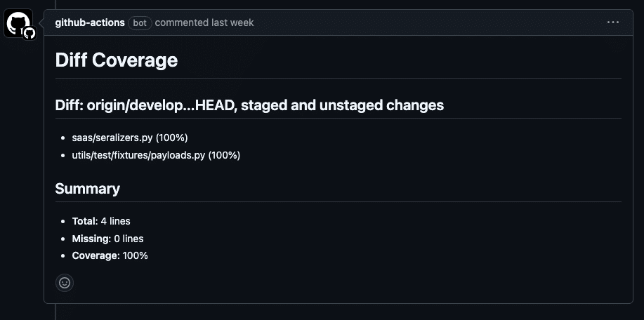Click the Diff Coverage heading
This screenshot has width=644, height=320.
[117, 60]
